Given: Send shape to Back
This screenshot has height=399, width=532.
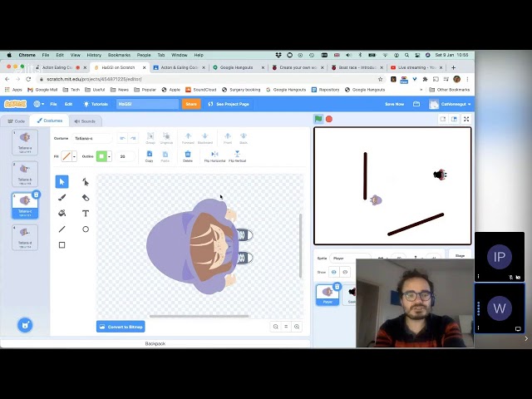Looking at the screenshot, I should pos(244,138).
